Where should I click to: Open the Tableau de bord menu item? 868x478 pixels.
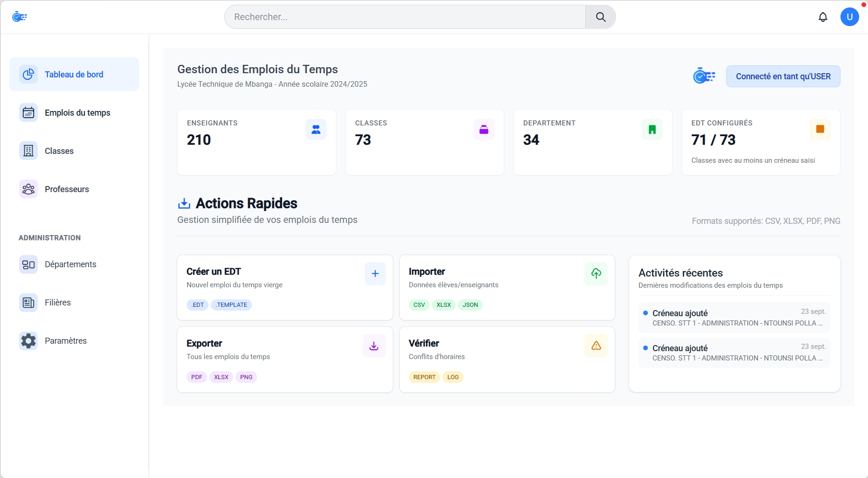(74, 74)
